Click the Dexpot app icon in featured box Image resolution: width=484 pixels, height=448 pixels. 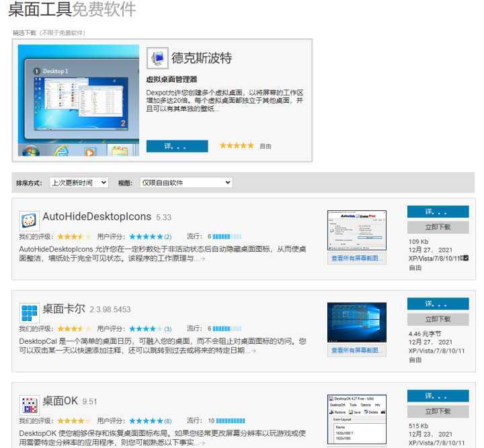click(157, 58)
